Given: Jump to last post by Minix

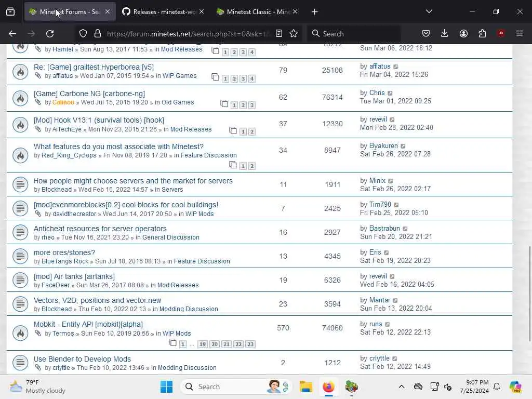Looking at the screenshot, I should 391,181.
